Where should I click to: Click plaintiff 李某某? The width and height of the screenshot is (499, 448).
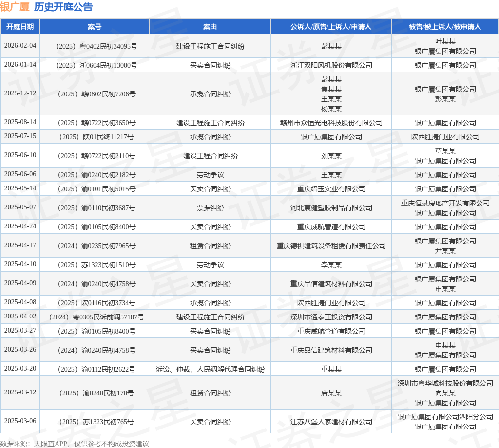click(x=331, y=265)
